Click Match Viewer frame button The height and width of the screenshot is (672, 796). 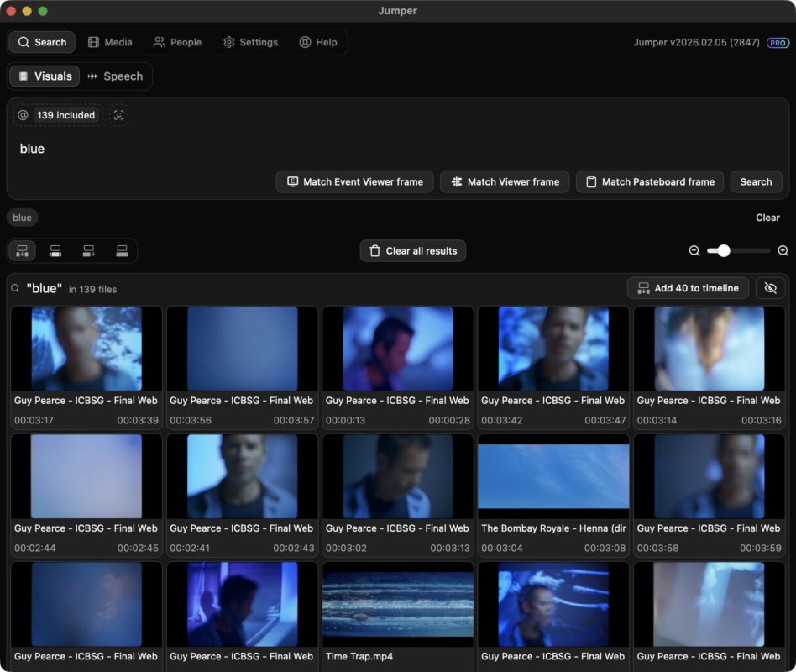[505, 181]
